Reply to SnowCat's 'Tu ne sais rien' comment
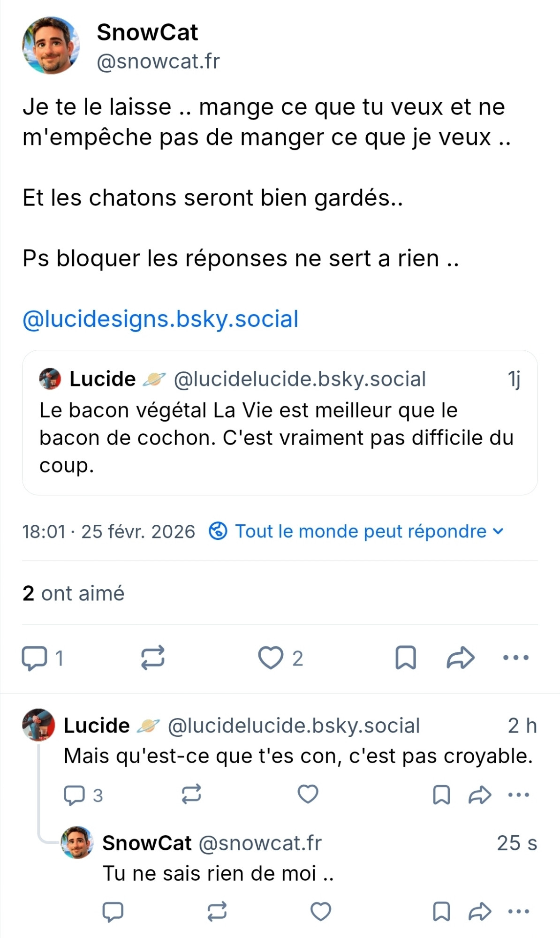Screen dimensions: 560x938 113,911
